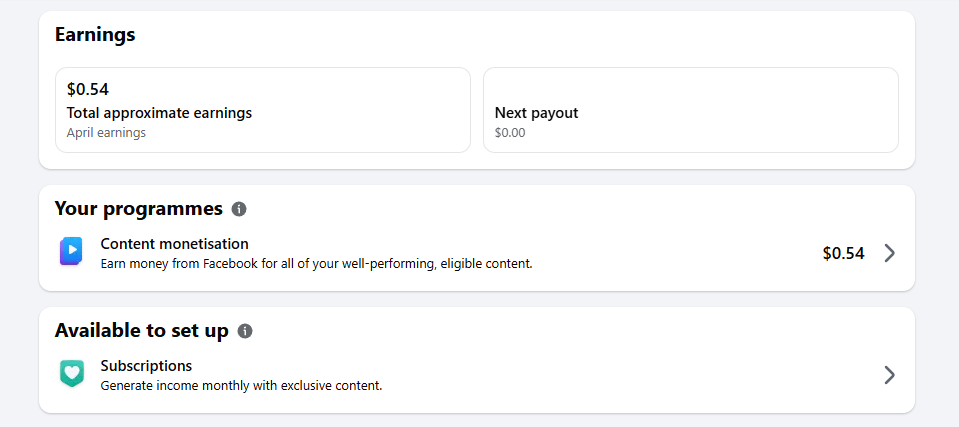The width and height of the screenshot is (959, 427).
Task: Click the 'Generate income monthly' description text
Action: point(241,385)
